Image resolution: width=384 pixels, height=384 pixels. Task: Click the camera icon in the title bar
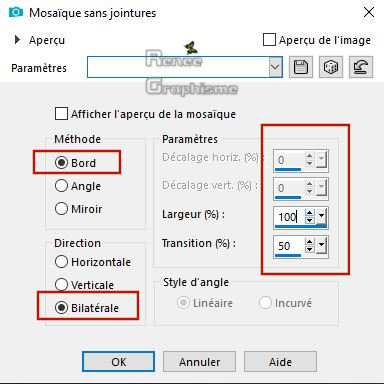pos(16,12)
